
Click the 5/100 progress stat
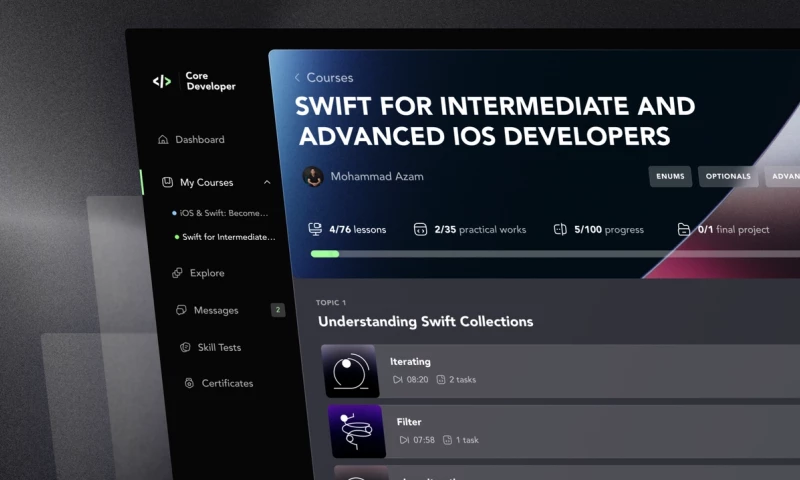609,230
